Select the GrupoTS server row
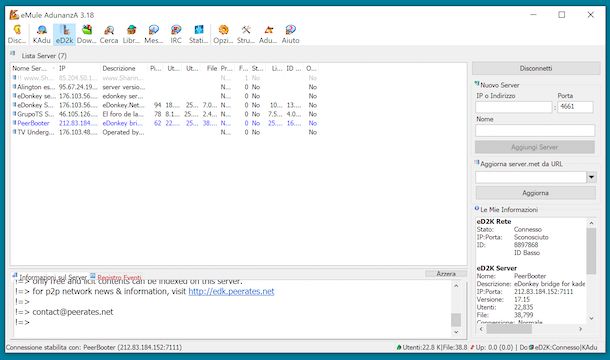The width and height of the screenshot is (610, 360). [x=165, y=114]
